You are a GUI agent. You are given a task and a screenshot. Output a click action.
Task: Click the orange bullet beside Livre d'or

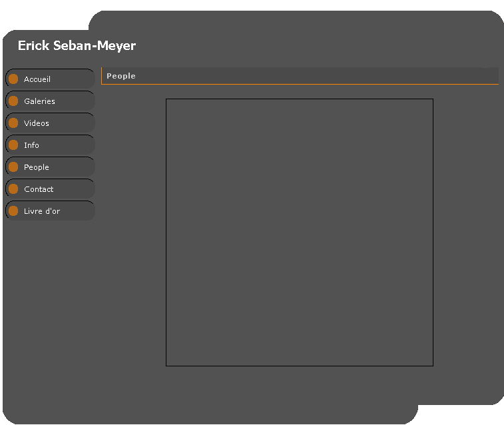(13, 211)
